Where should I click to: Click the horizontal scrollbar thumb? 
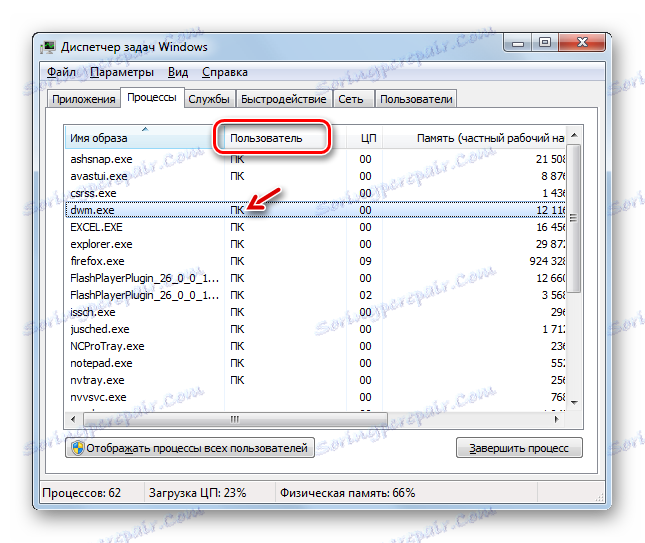(x=235, y=420)
